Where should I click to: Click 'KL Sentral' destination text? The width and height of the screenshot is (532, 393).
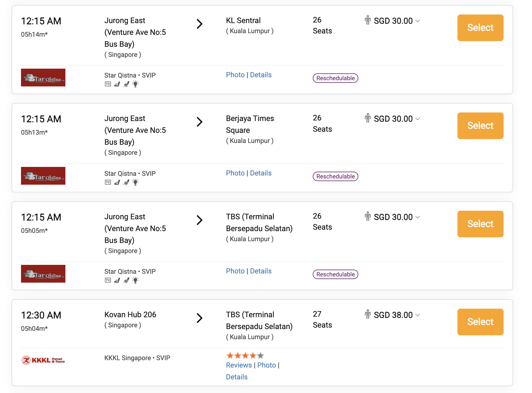[x=243, y=20]
